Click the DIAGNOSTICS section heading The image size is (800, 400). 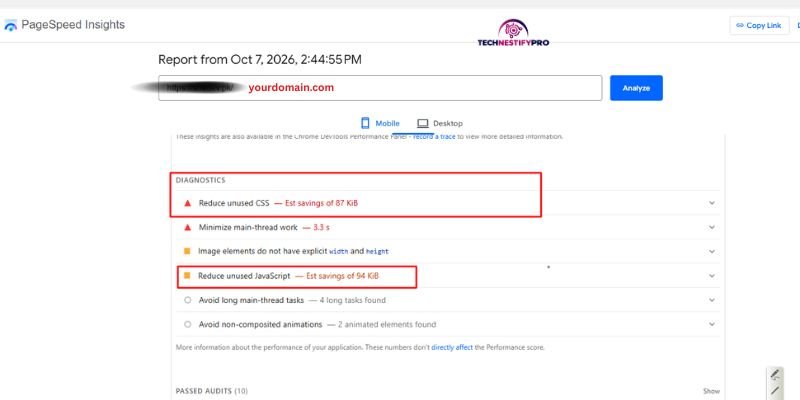tap(201, 181)
